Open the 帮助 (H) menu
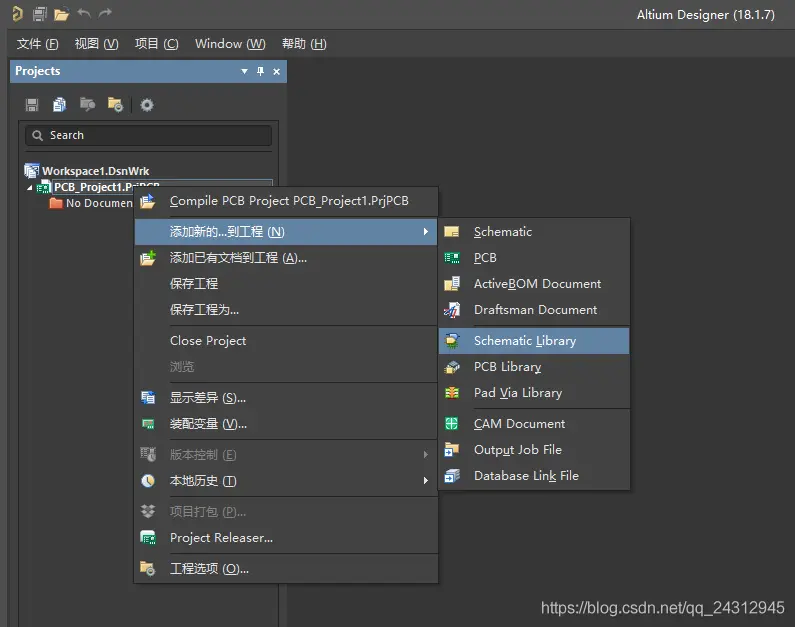795x627 pixels. point(304,44)
